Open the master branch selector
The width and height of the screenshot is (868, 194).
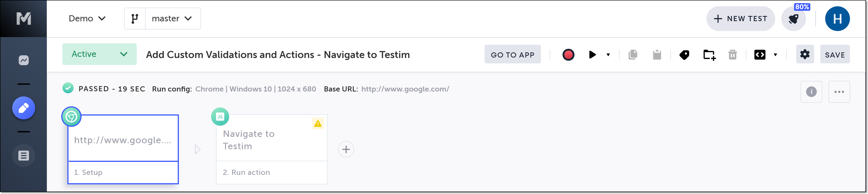(x=172, y=18)
